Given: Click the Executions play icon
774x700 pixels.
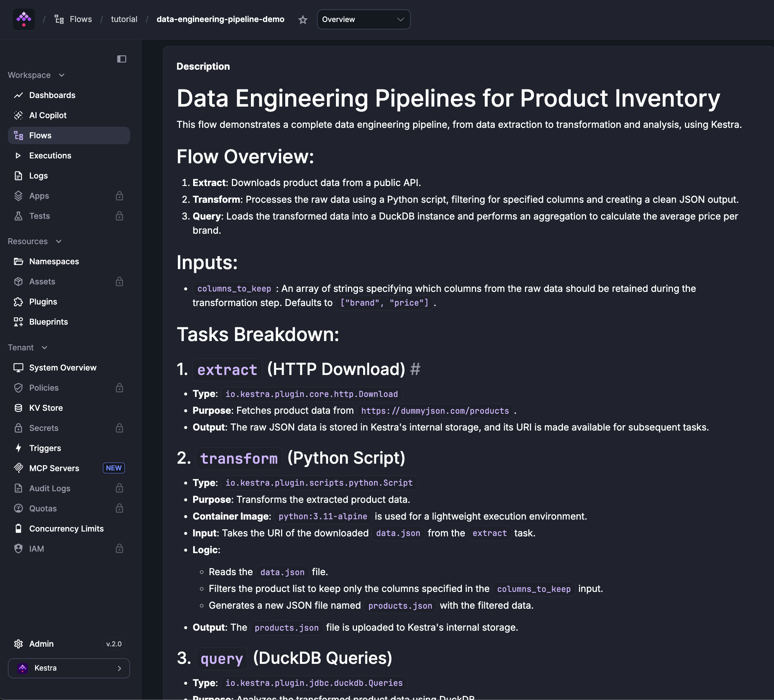Looking at the screenshot, I should point(18,155).
